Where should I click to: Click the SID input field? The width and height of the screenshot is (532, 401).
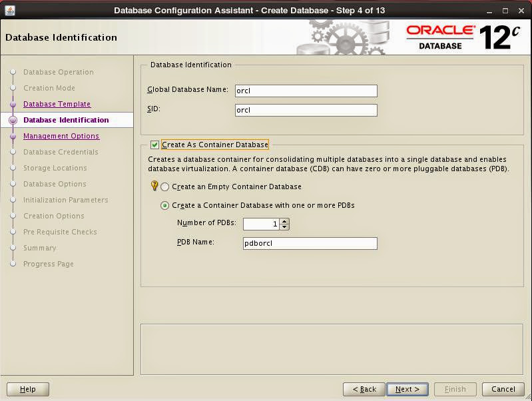(306, 110)
